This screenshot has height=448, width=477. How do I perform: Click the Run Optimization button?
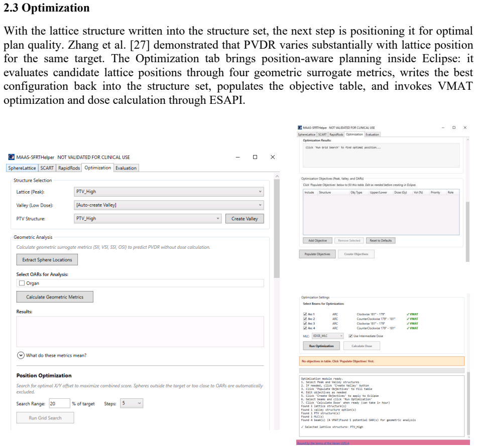pyautogui.click(x=321, y=346)
